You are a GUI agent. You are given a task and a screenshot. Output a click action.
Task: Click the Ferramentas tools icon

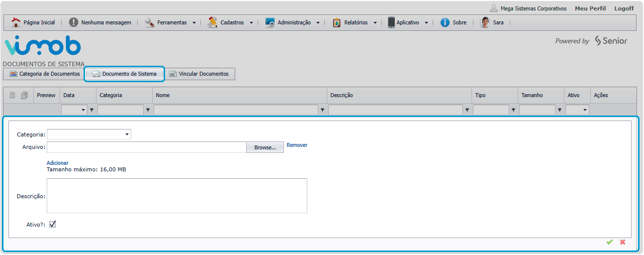149,22
